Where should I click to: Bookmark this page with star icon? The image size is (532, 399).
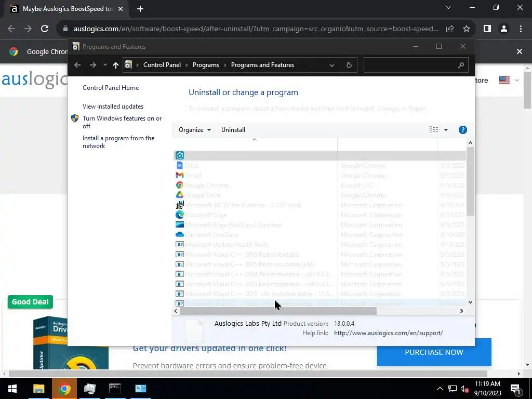pyautogui.click(x=467, y=29)
